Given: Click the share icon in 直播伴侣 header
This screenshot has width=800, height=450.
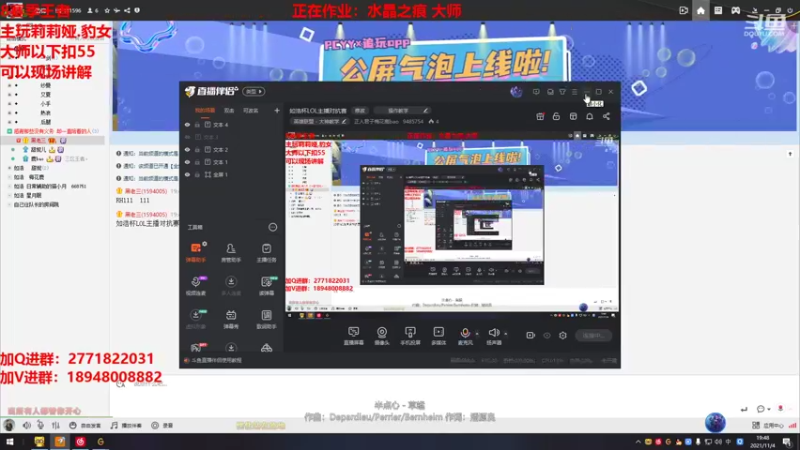Looking at the screenshot, I should 606,116.
